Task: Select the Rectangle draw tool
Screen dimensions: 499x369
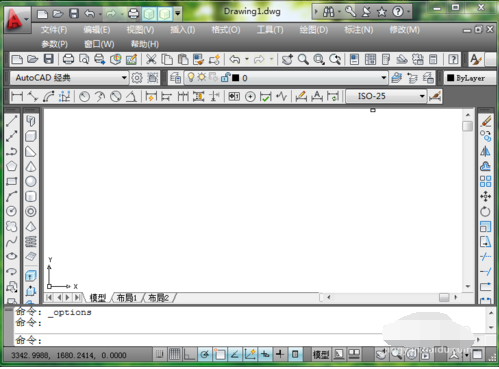Action: [x=12, y=181]
